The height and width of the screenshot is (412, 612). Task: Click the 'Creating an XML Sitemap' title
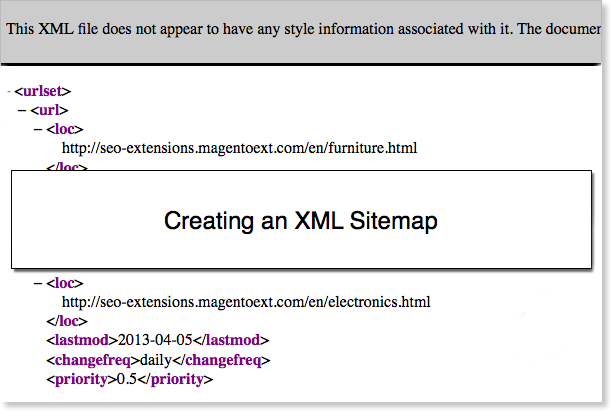[x=301, y=221]
